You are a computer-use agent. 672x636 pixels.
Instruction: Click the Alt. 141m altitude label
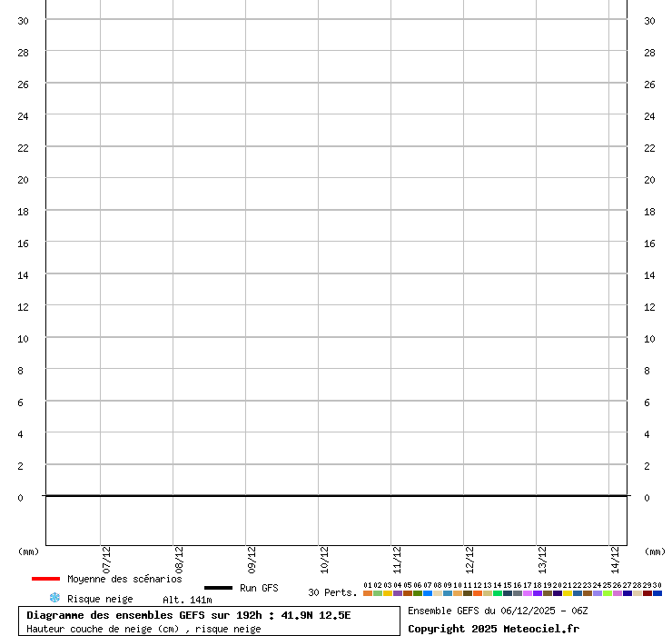point(187,600)
